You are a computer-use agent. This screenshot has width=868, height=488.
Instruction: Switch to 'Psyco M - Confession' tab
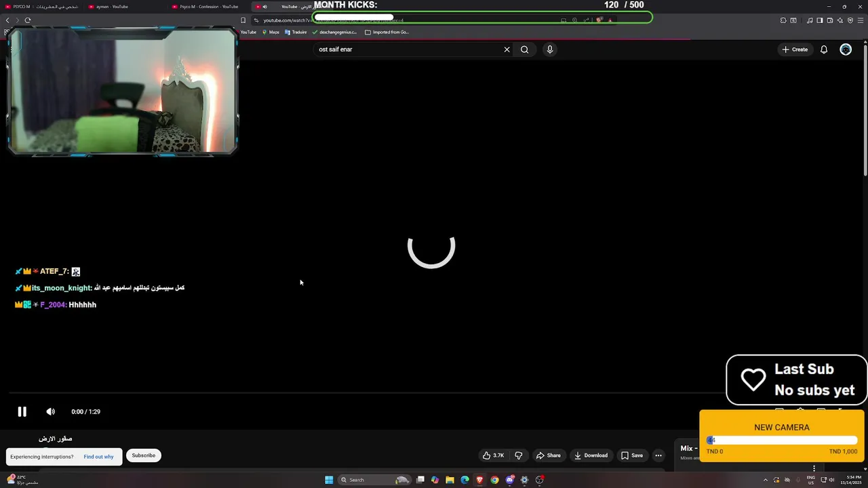209,7
